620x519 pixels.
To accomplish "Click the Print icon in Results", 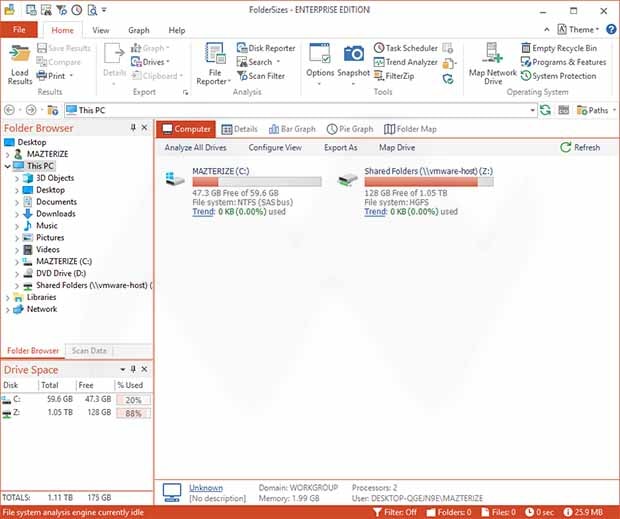I will (x=42, y=75).
